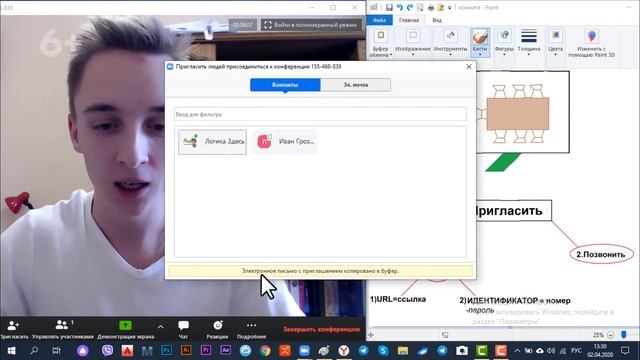
Task: Expand Изображение group in Paint
Action: click(x=413, y=43)
